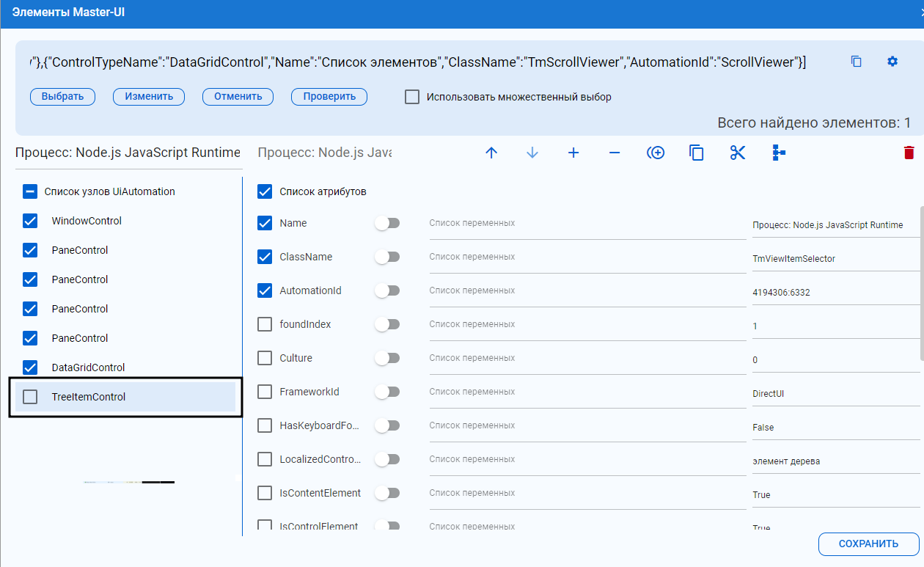Click the red trash delete icon
The image size is (924, 567).
click(x=909, y=153)
